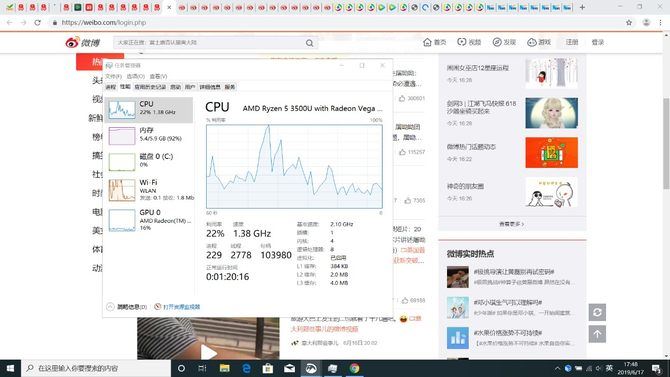This screenshot has width=670, height=377.
Task: Select Wi-Fi in performance sidebar
Action: (149, 190)
